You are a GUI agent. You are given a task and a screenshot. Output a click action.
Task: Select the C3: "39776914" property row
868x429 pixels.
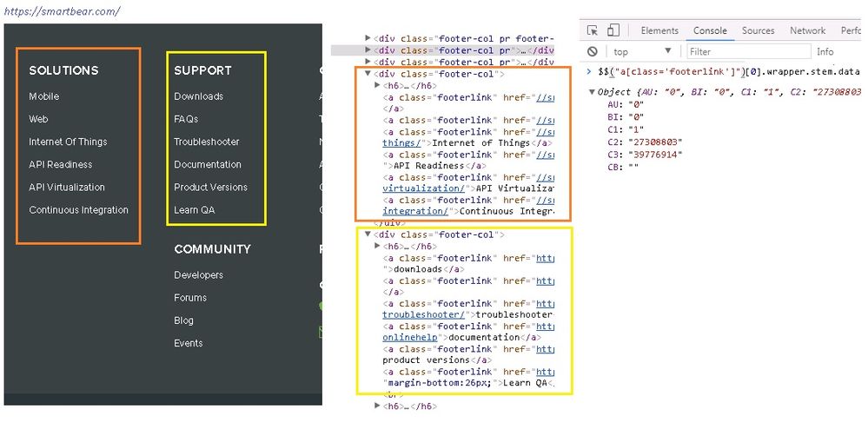[645, 155]
